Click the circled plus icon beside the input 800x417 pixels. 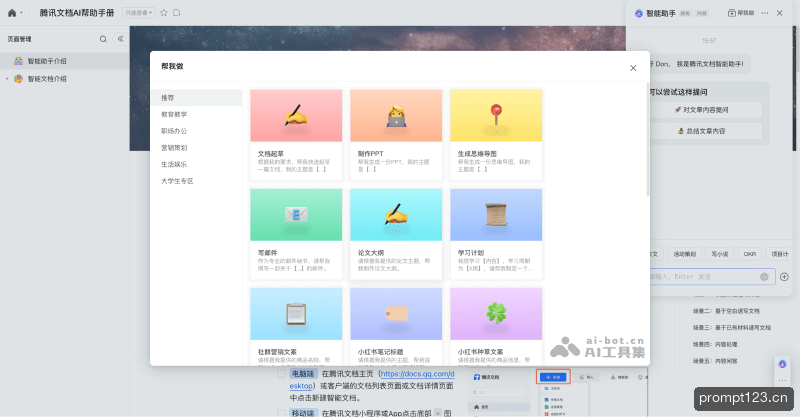tap(784, 277)
